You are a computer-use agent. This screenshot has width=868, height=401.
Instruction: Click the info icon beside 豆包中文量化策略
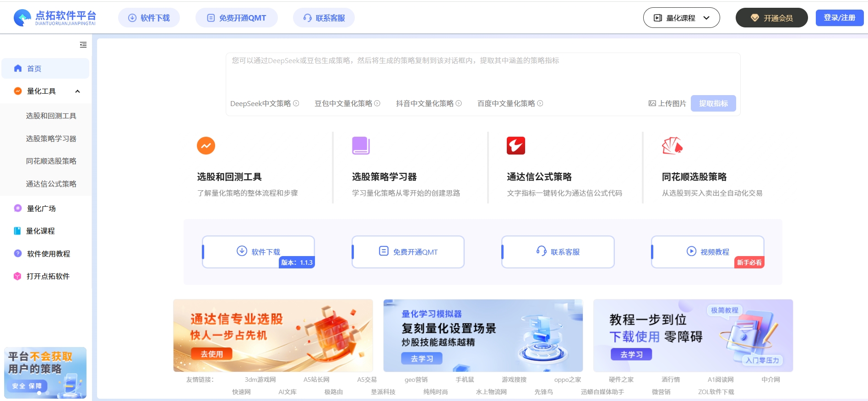(377, 103)
